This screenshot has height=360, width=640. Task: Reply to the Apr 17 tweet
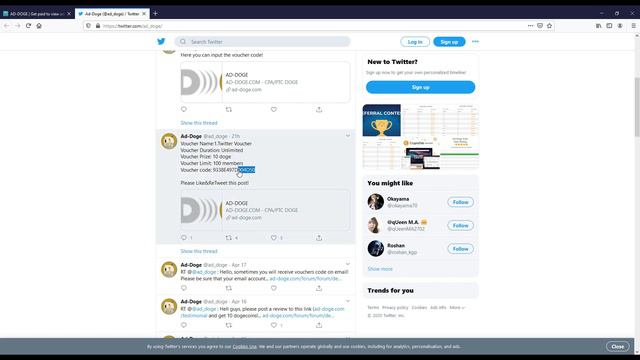tap(184, 288)
